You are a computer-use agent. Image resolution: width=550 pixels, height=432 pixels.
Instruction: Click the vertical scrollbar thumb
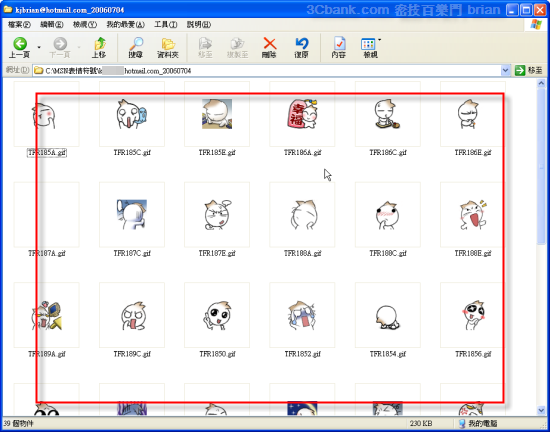541,166
